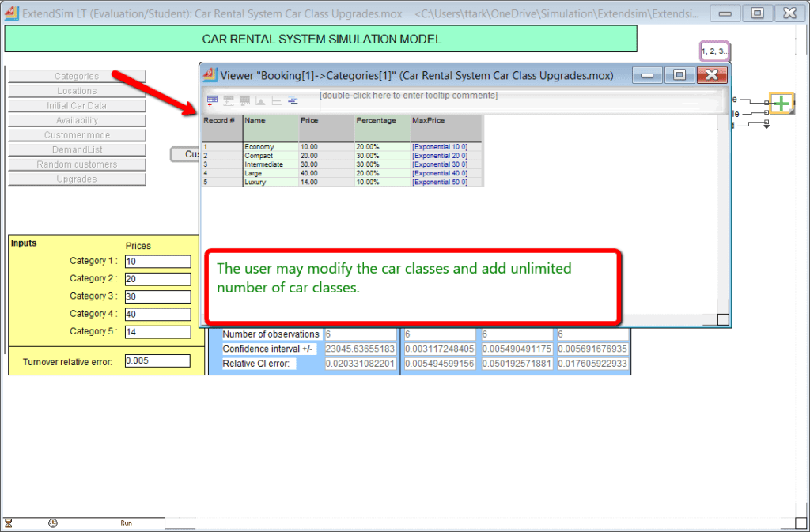The height and width of the screenshot is (532, 810).
Task: Click the distribution histogram icon in viewer toolbar
Action: coord(260,100)
